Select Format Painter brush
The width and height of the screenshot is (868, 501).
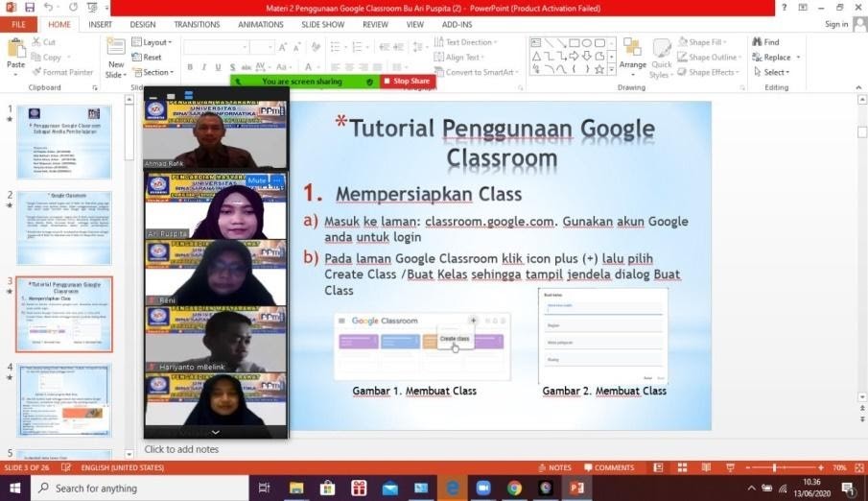tap(62, 72)
